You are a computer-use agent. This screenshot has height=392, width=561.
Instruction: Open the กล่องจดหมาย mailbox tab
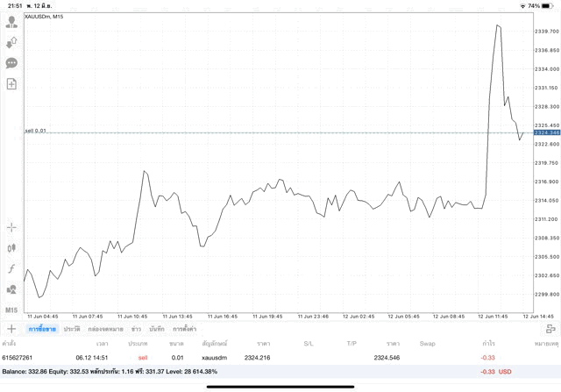(x=105, y=329)
